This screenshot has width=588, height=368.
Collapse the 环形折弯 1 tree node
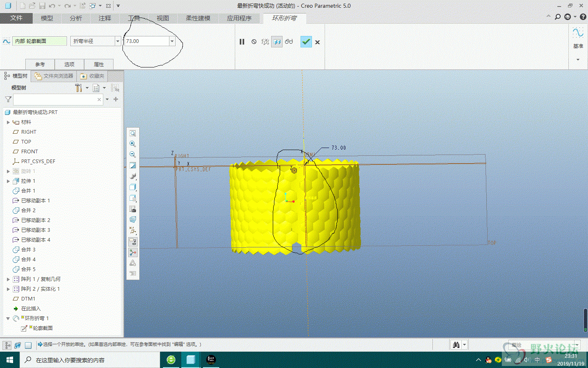pos(8,319)
